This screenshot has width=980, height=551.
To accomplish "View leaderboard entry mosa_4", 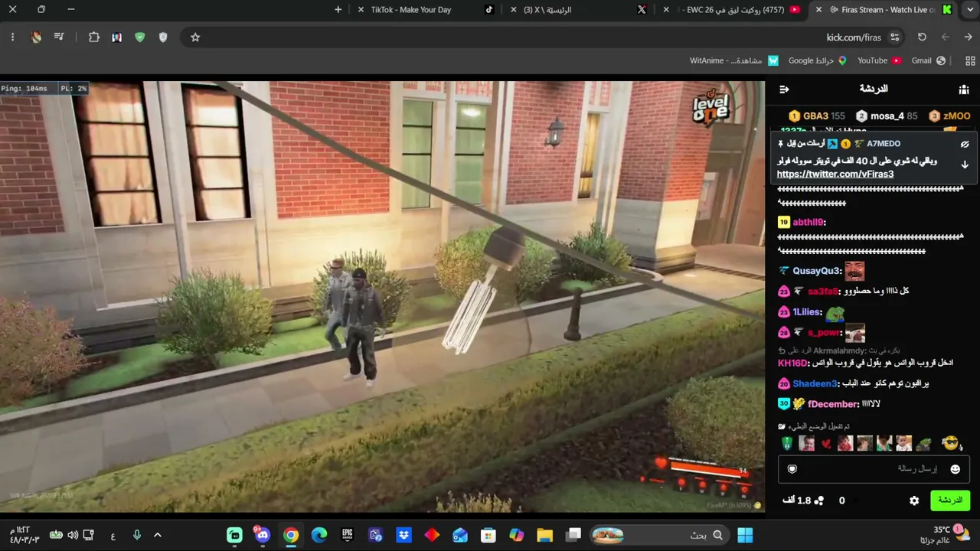I will click(x=887, y=116).
